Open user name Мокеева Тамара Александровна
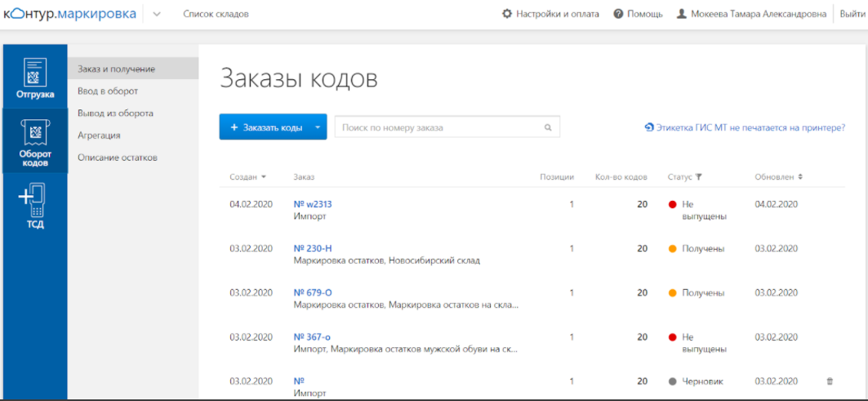Image resolution: width=868 pixels, height=401 pixels. [759, 14]
